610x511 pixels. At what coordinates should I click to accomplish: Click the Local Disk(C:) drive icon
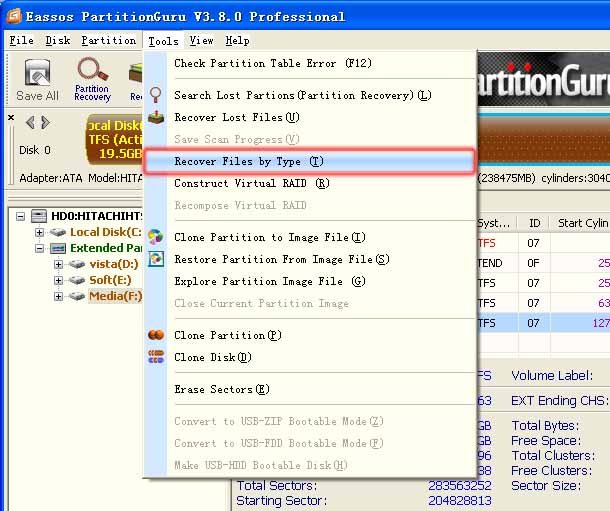click(58, 232)
